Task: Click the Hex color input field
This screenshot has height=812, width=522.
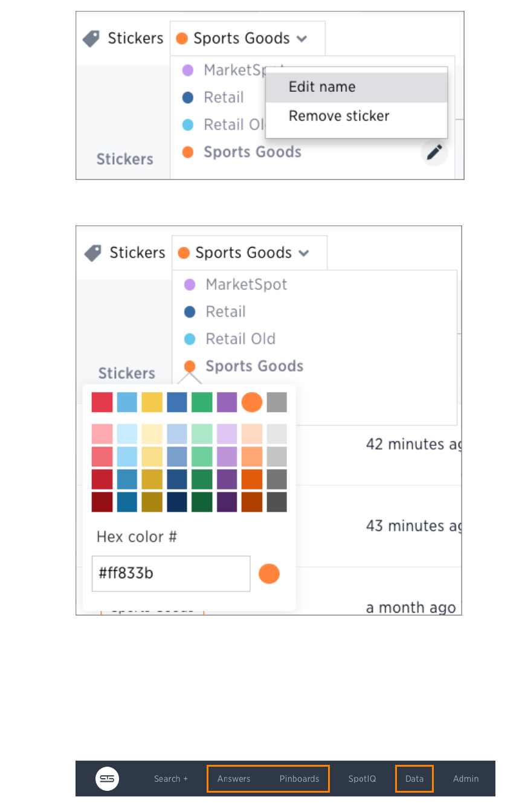Action: (x=171, y=573)
